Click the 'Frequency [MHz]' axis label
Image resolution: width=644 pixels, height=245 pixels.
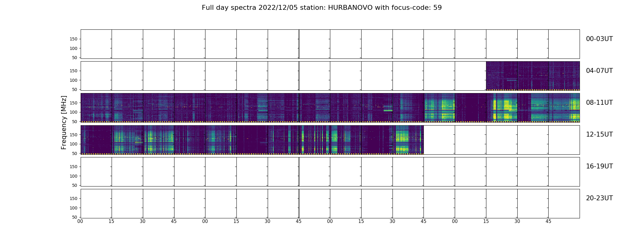pos(64,123)
